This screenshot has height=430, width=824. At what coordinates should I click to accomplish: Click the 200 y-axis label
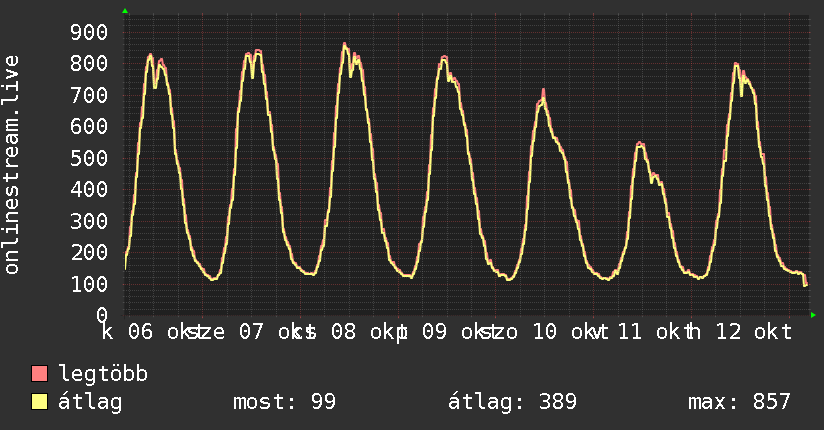point(89,252)
